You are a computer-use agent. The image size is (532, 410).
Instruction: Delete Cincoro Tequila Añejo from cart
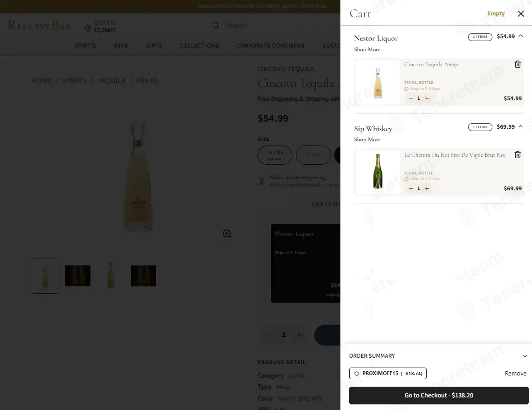518,64
